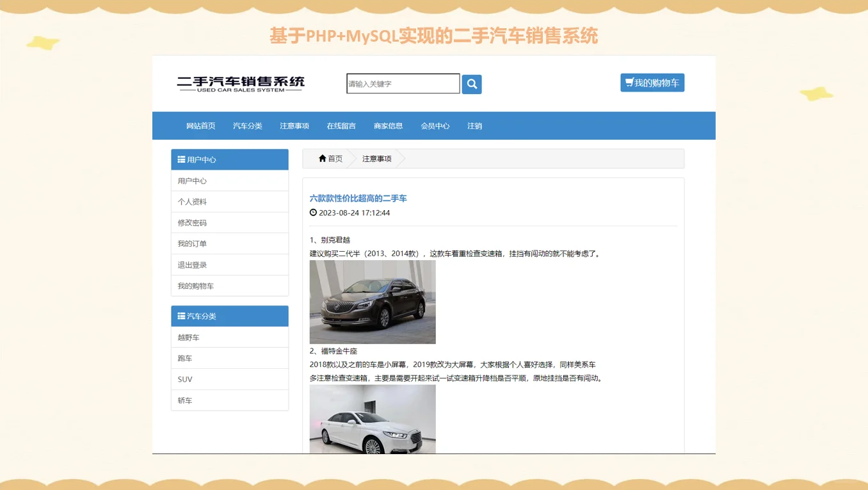The width and height of the screenshot is (868, 490).
Task: Select the SUV car category
Action: 184,379
